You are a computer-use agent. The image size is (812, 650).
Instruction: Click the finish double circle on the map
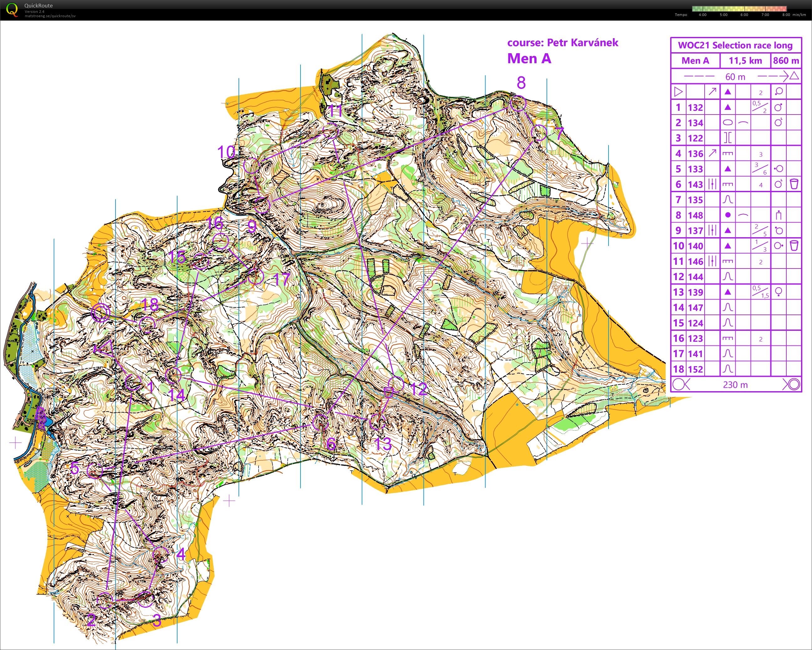(x=100, y=313)
